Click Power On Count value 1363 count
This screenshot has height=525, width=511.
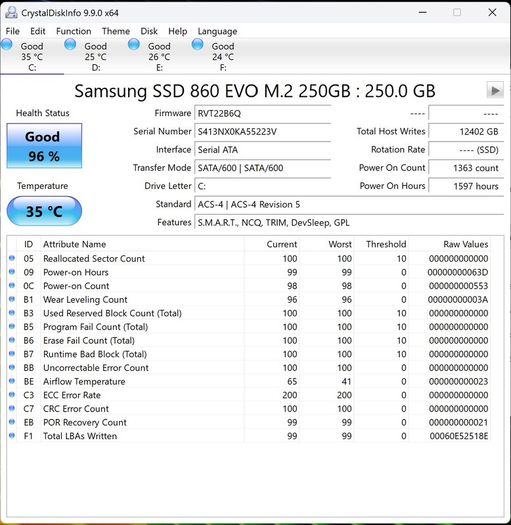[466, 167]
